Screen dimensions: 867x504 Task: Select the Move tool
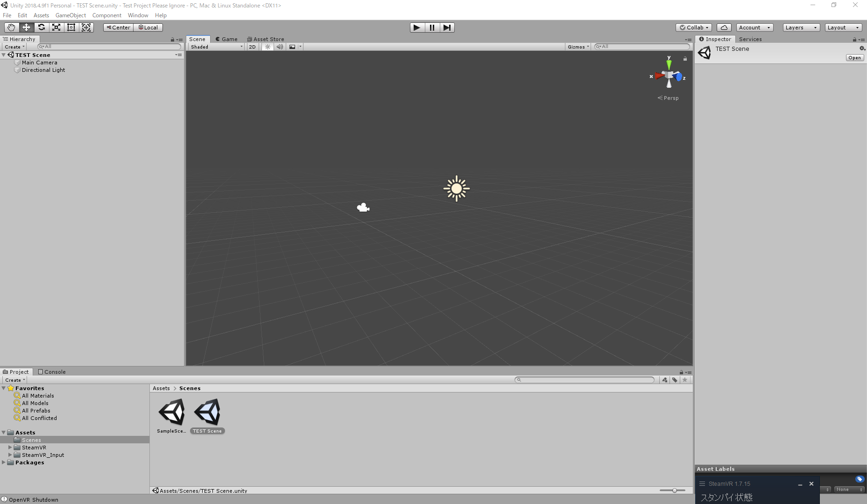(26, 28)
